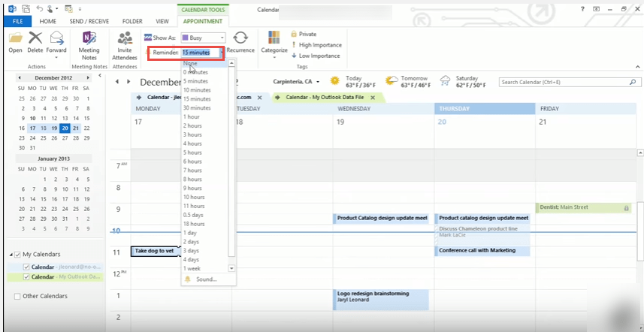The width and height of the screenshot is (644, 332).
Task: View Tomorrow weather forecast
Action: pos(408,82)
